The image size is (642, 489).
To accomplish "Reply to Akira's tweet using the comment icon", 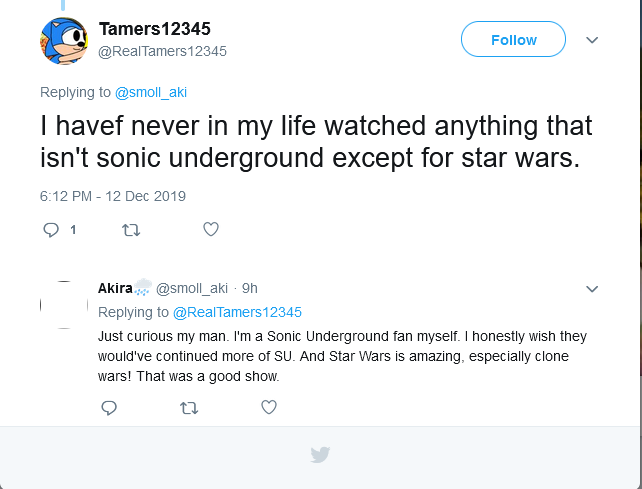I will pyautogui.click(x=109, y=407).
